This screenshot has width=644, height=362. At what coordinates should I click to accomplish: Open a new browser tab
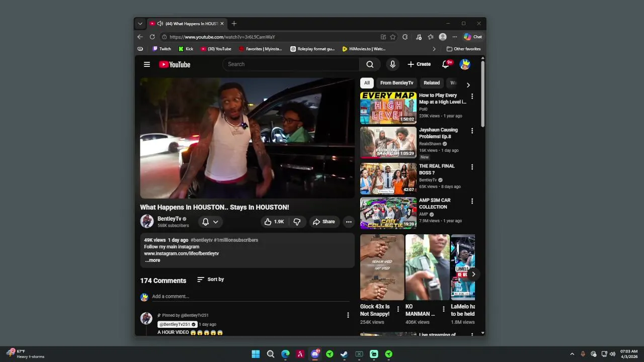point(234,24)
